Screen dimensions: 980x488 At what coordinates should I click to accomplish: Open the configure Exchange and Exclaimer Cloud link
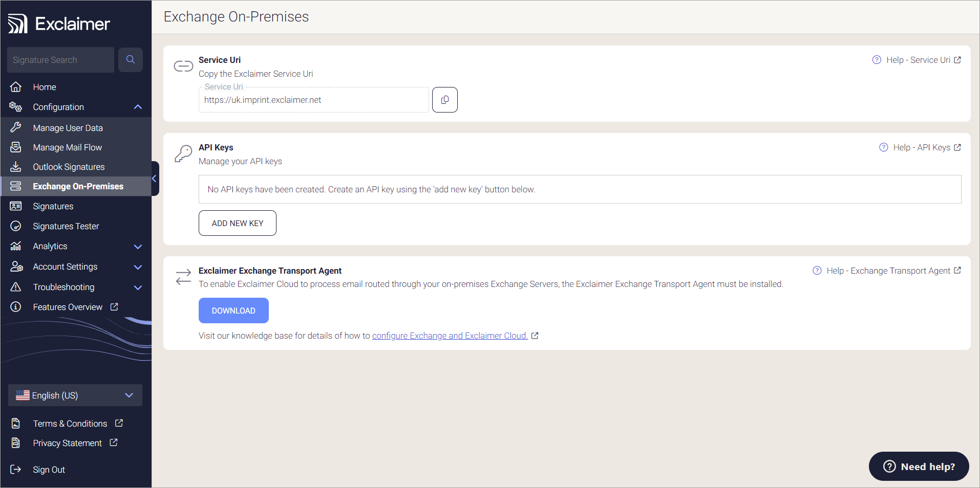[x=449, y=336]
